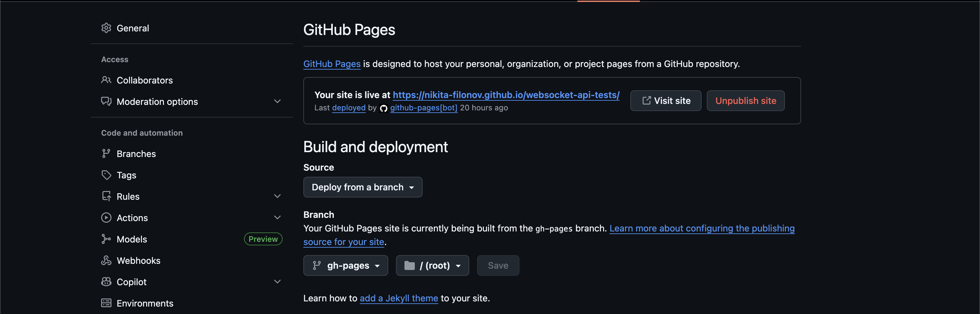Click Learn more about configuring publishing source link

coord(702,228)
